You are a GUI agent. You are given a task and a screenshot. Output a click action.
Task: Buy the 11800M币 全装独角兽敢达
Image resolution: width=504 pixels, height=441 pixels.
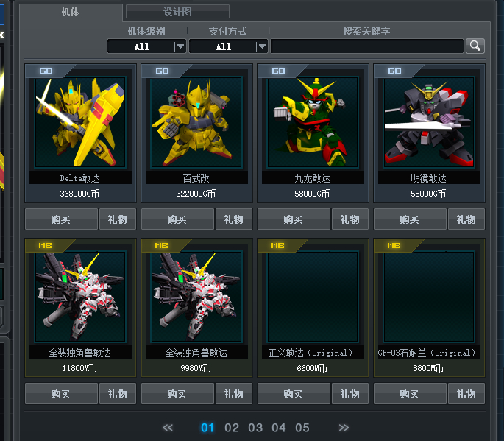point(61,393)
